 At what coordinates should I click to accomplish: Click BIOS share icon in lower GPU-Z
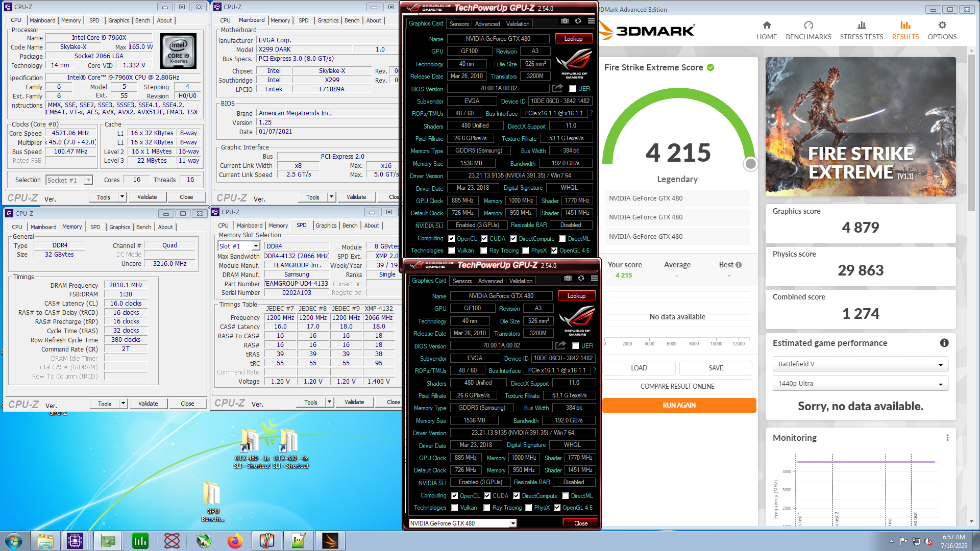click(560, 345)
